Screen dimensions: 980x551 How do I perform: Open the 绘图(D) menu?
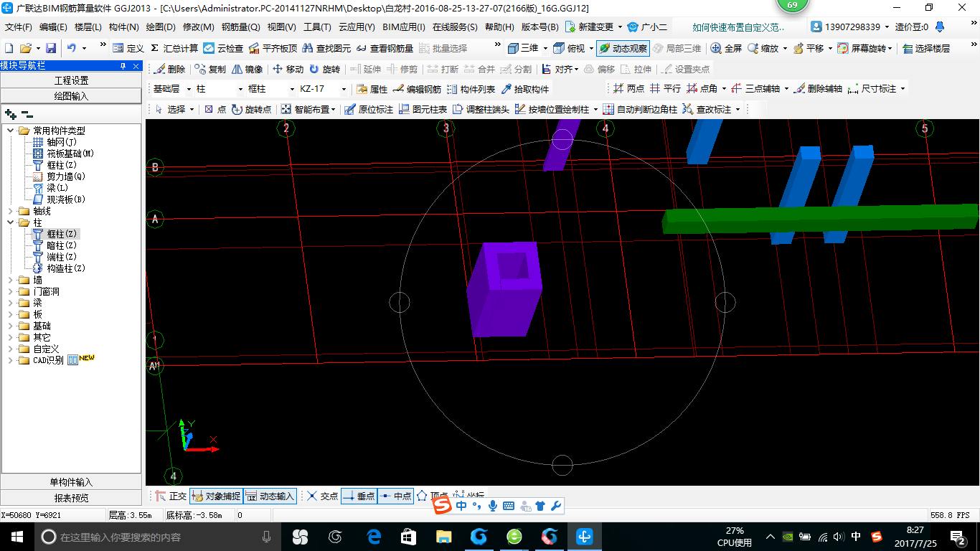161,27
